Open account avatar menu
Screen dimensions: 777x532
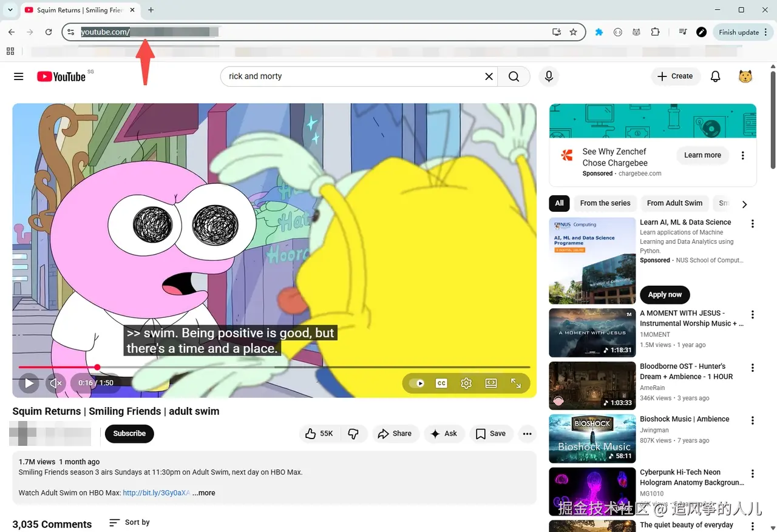click(x=745, y=76)
